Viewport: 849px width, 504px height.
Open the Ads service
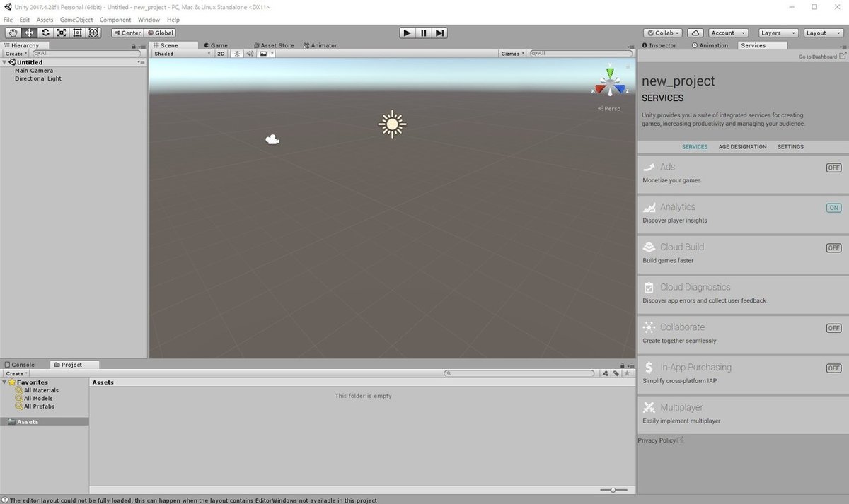pos(743,174)
